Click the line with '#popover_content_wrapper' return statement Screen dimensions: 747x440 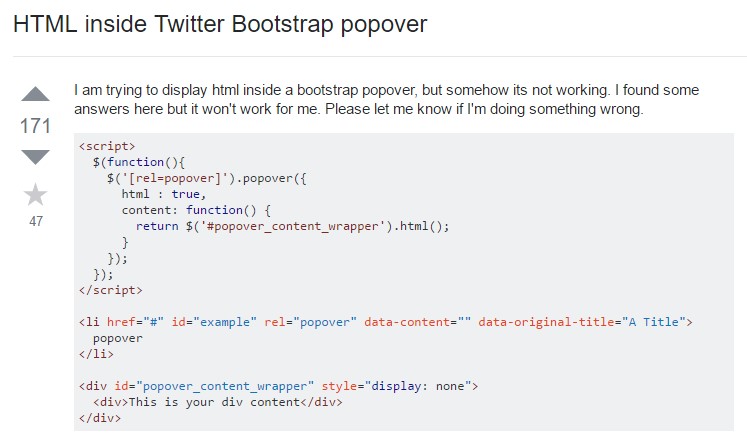(293, 226)
